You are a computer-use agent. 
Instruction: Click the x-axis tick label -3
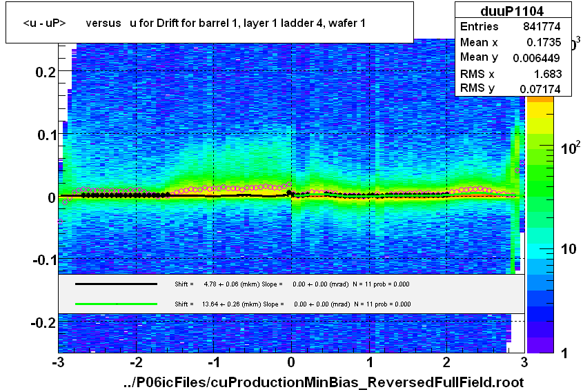coord(58,362)
